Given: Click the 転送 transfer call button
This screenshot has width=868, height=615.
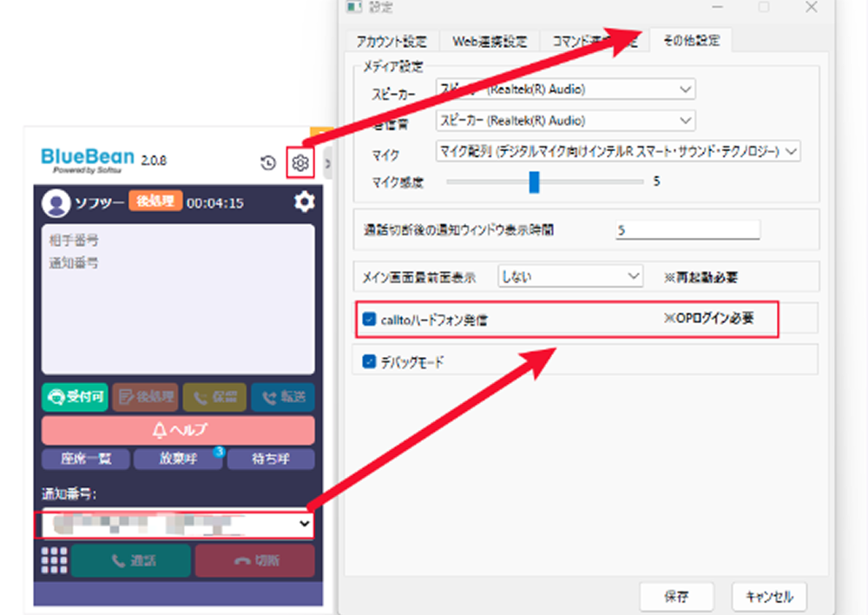Looking at the screenshot, I should (283, 397).
